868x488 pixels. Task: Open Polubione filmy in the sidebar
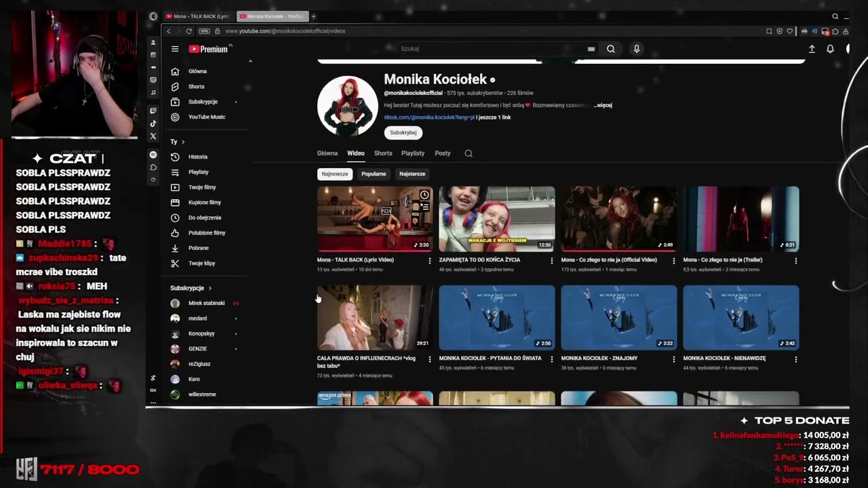tap(206, 232)
